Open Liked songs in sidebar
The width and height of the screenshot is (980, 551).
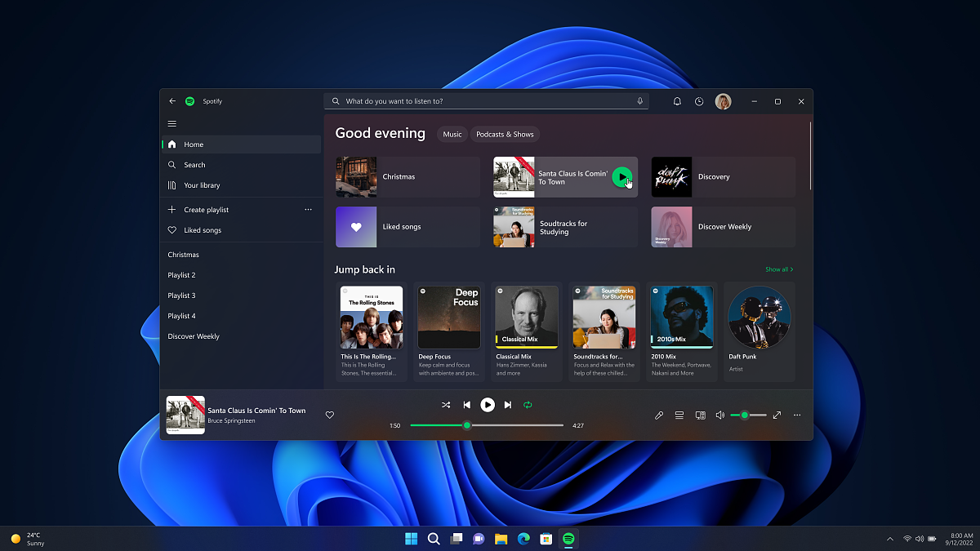click(x=242, y=230)
